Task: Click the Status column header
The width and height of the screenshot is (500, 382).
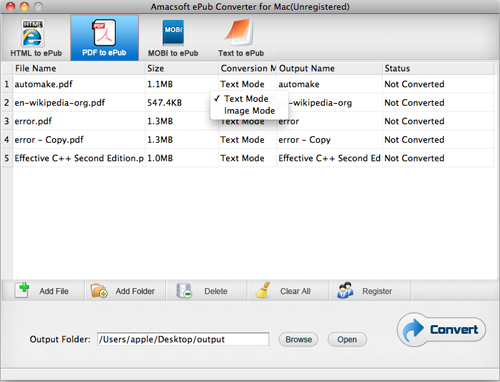Action: [x=438, y=68]
